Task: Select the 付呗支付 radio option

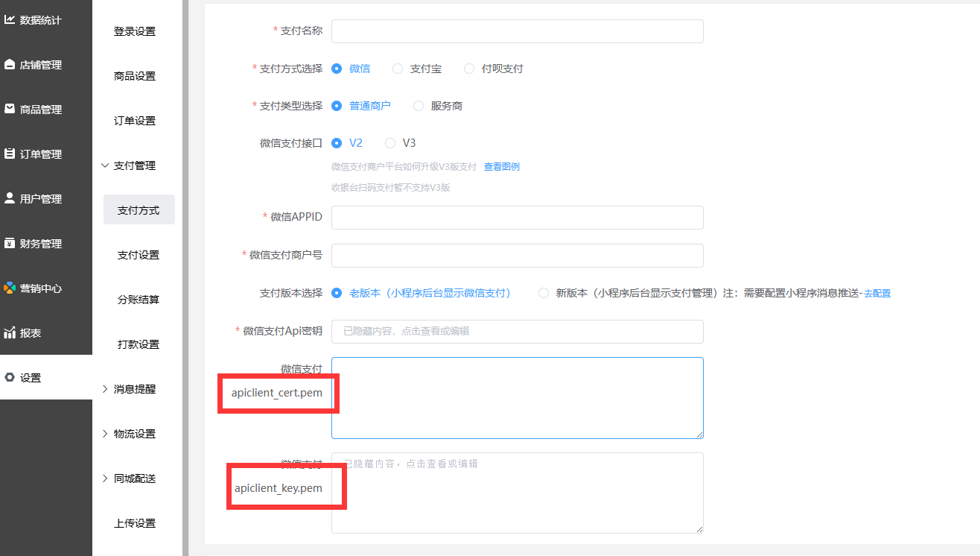Action: tap(469, 69)
